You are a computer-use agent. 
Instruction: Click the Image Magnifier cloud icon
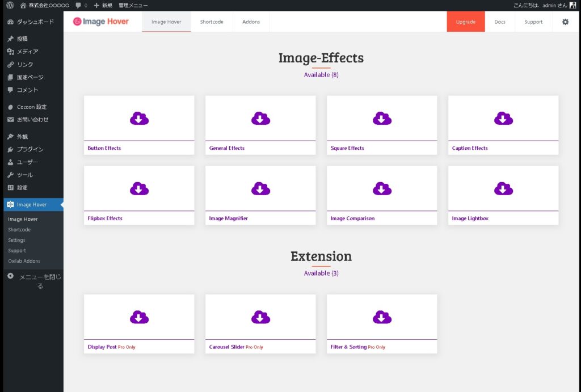(260, 188)
